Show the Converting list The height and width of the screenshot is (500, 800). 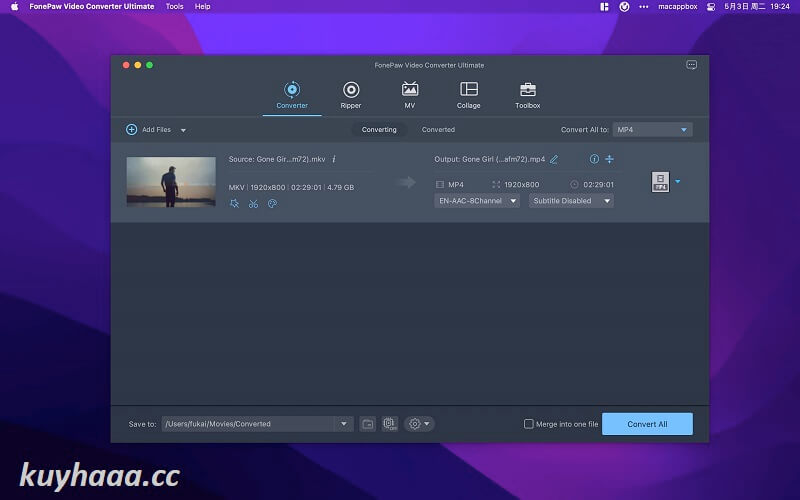[x=379, y=130]
